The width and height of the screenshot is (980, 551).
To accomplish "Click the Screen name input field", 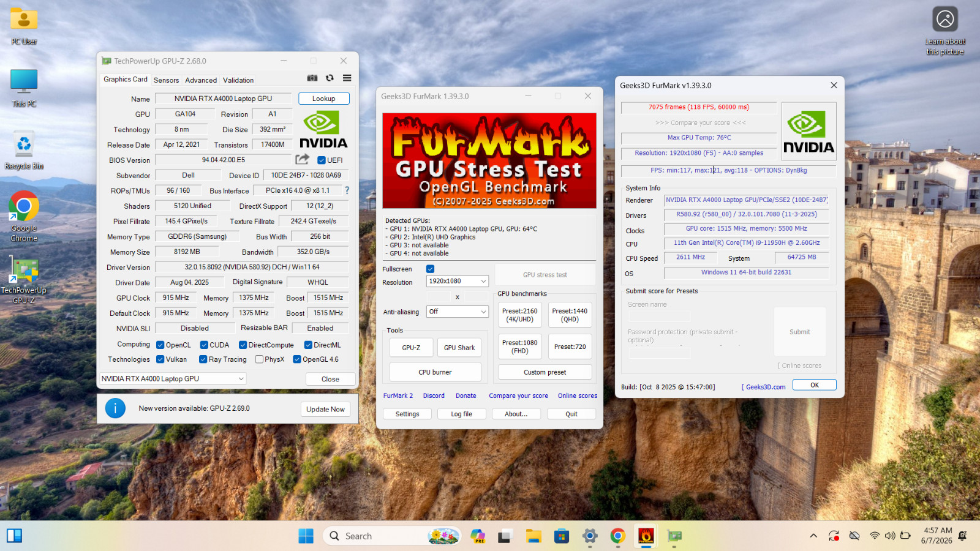I will tap(659, 316).
